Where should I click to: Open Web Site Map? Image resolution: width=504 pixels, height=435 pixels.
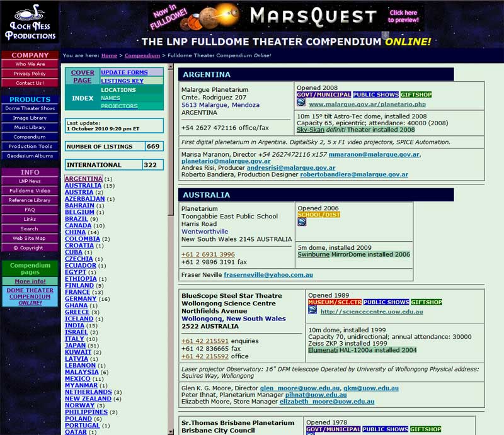coord(30,238)
